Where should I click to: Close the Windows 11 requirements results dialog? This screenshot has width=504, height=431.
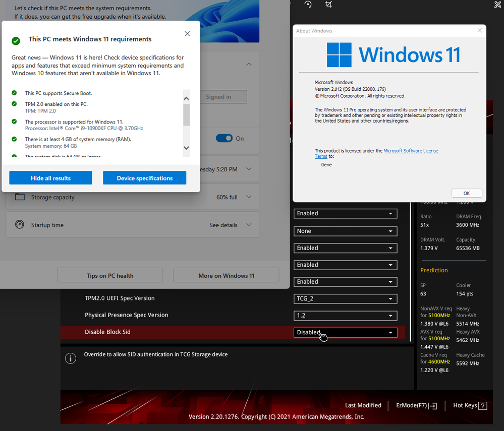coord(187,34)
